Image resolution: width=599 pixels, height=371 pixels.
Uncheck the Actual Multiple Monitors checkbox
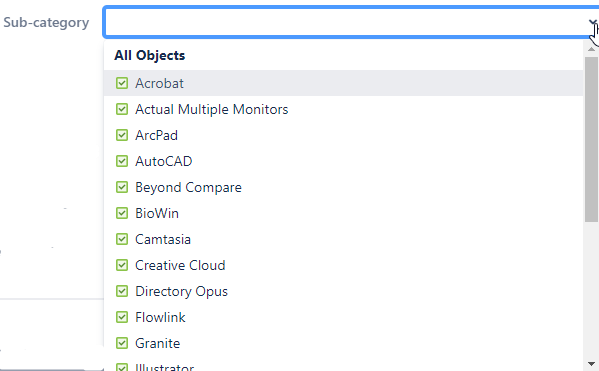point(122,109)
